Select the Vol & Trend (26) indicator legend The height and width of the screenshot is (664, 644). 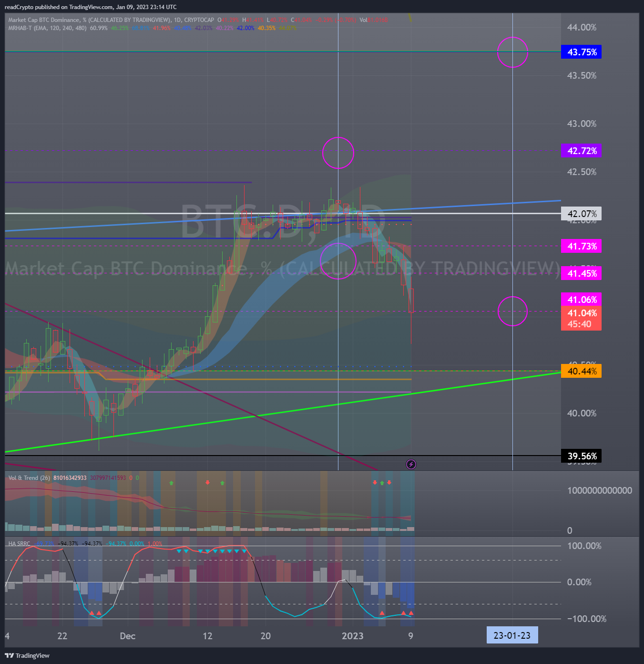pyautogui.click(x=29, y=477)
